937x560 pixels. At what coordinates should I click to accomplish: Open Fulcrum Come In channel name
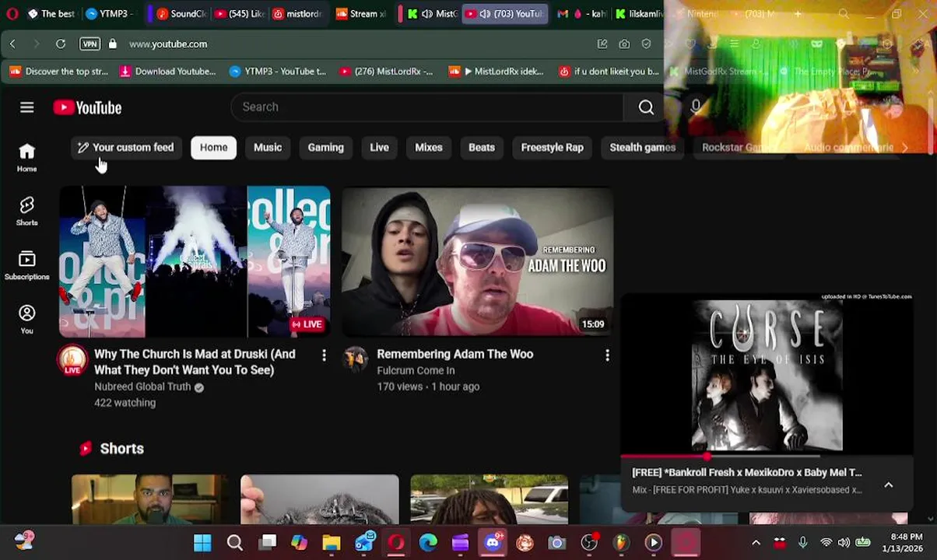tap(416, 370)
